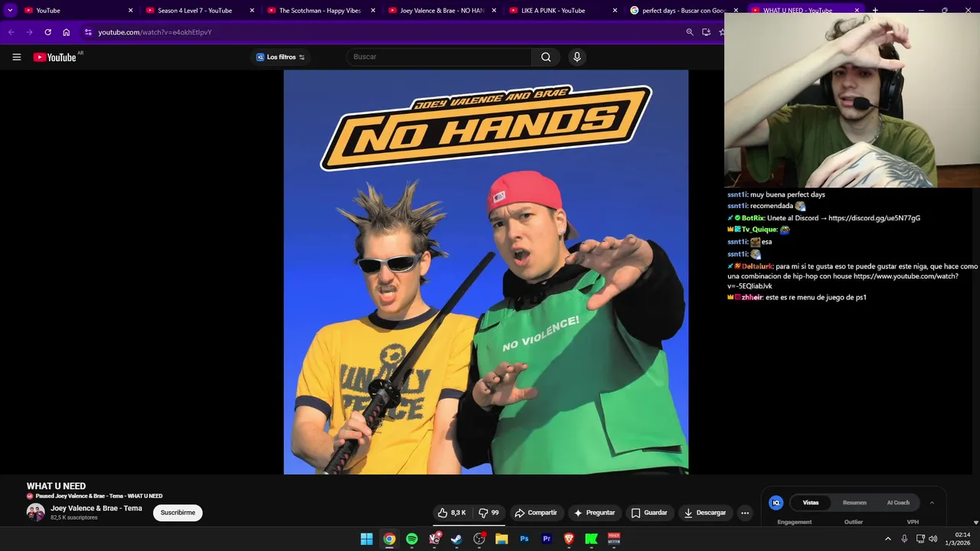980x551 pixels.
Task: Switch to the first YouTube tab
Action: 78,11
